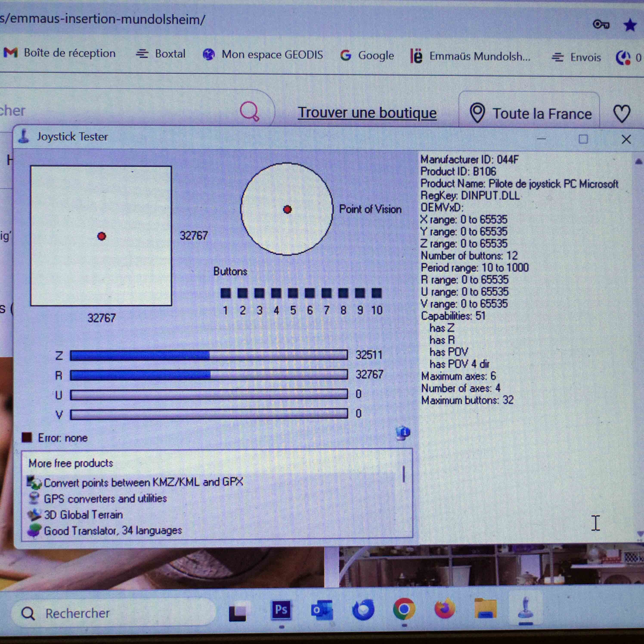Click the Z axis progress bar
644x644 pixels.
click(209, 355)
